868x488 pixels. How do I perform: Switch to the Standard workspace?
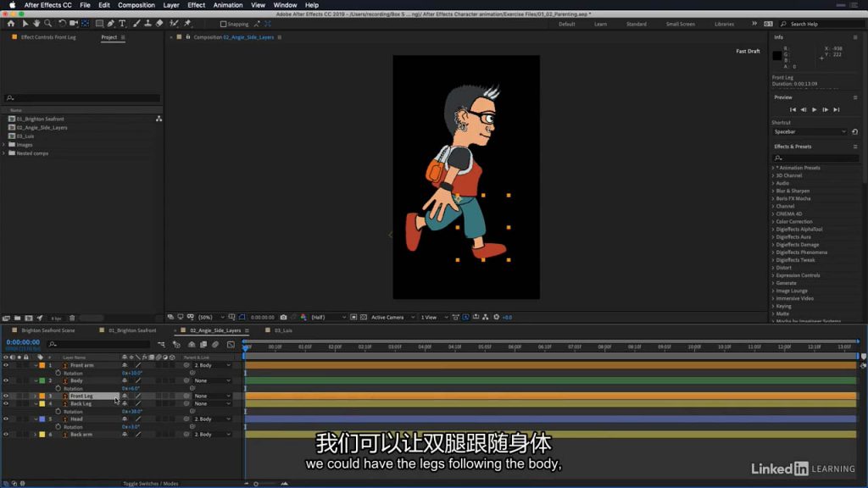pyautogui.click(x=636, y=25)
